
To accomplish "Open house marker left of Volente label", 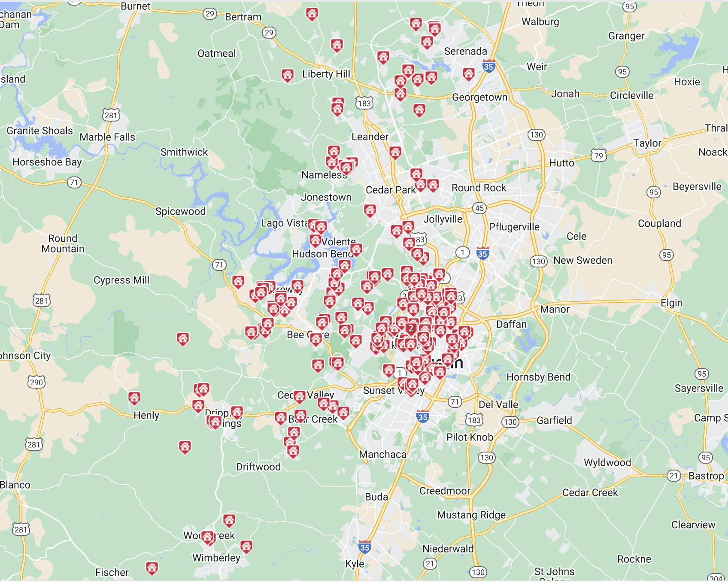I will [x=315, y=241].
